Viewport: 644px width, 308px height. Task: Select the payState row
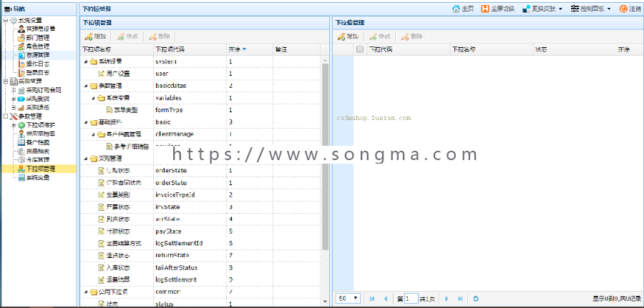pos(200,231)
